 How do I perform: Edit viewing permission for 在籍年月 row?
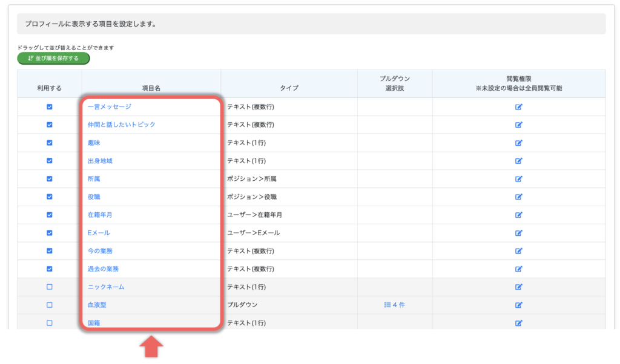coord(518,215)
